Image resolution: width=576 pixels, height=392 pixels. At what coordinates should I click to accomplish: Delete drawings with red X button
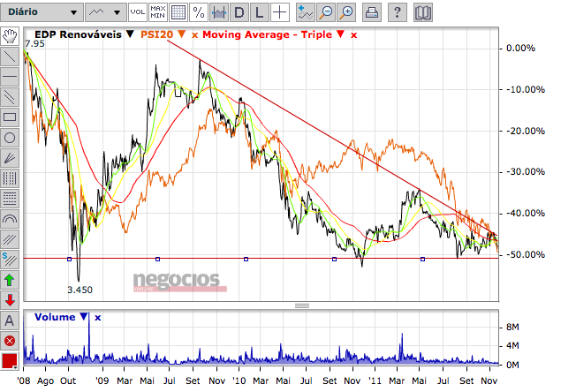click(10, 341)
